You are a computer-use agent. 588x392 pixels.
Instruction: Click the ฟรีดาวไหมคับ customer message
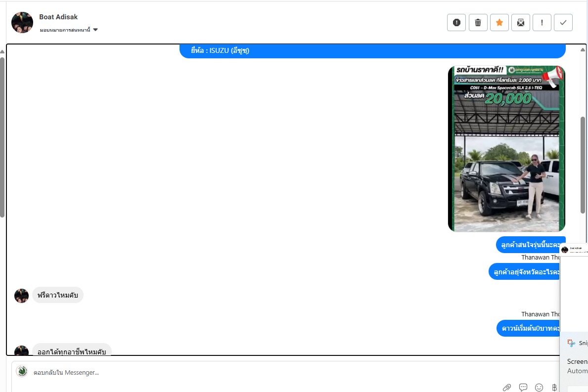[58, 295]
